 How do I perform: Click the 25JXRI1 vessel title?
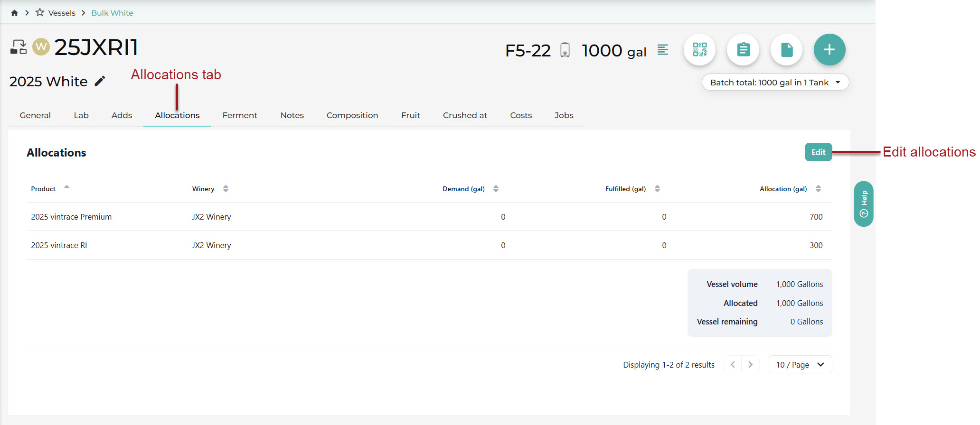96,47
